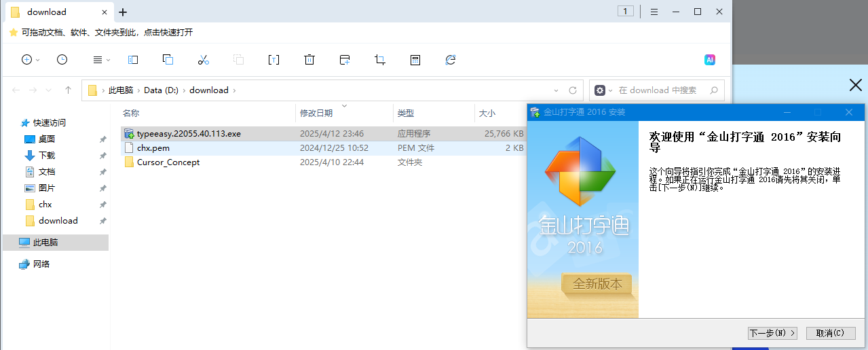This screenshot has width=868, height=350.
Task: Select 此电脑 in sidebar
Action: 55,243
